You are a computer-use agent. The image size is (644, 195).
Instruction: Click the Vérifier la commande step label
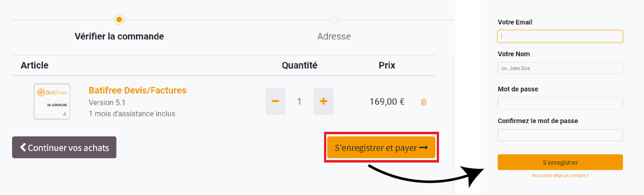[x=119, y=36]
